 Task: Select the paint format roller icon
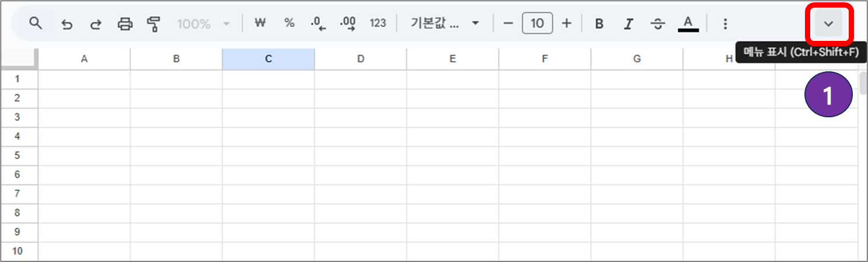point(154,24)
